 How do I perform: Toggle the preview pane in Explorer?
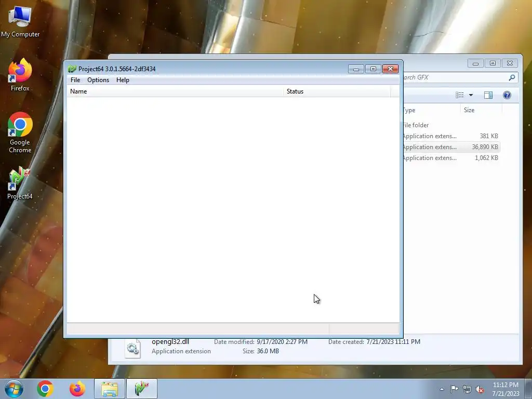tap(488, 95)
